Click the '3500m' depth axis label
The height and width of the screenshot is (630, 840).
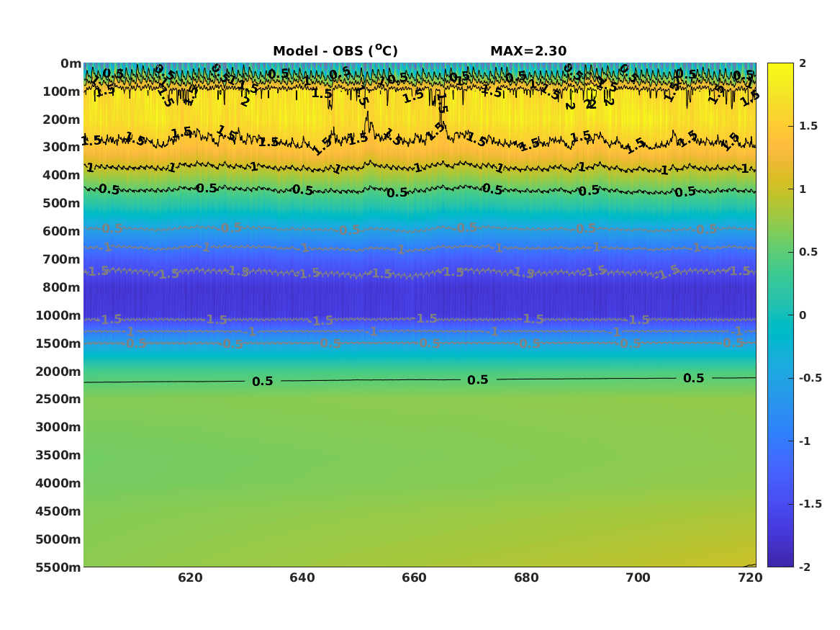point(58,455)
